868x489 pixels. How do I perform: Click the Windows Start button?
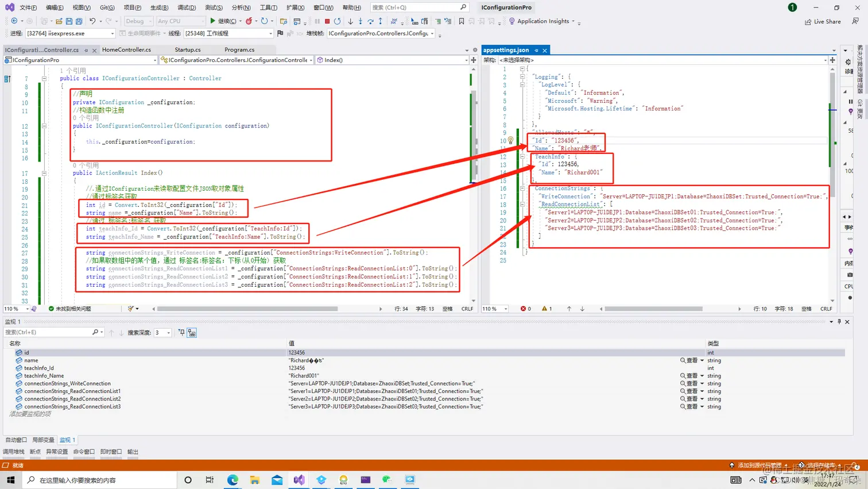10,480
